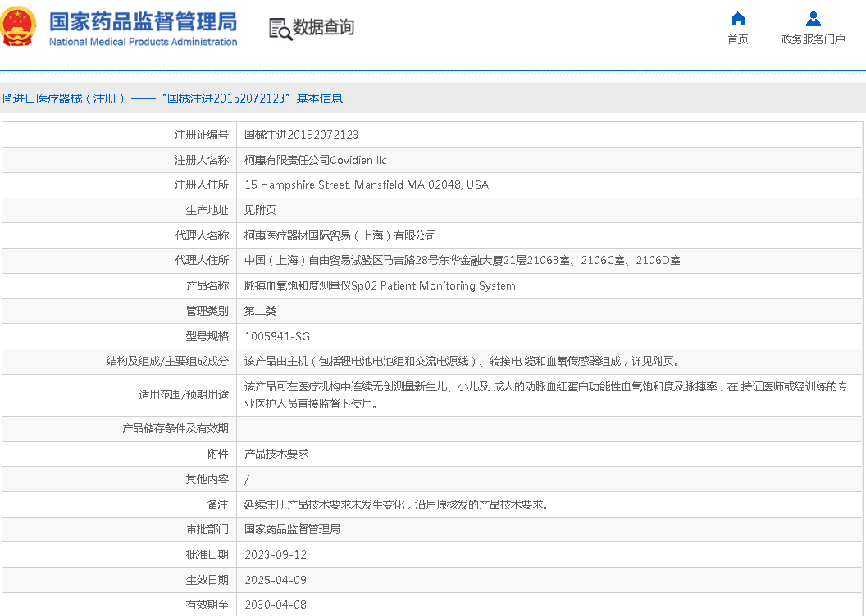
Task: Click the expiry date 2030-04-08 value
Action: click(x=276, y=605)
